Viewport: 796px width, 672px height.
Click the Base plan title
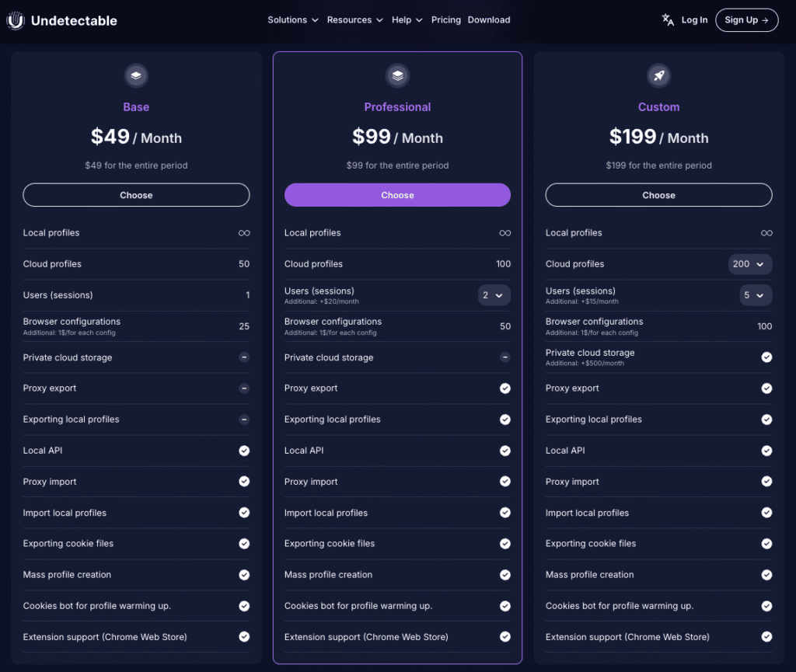tap(136, 107)
